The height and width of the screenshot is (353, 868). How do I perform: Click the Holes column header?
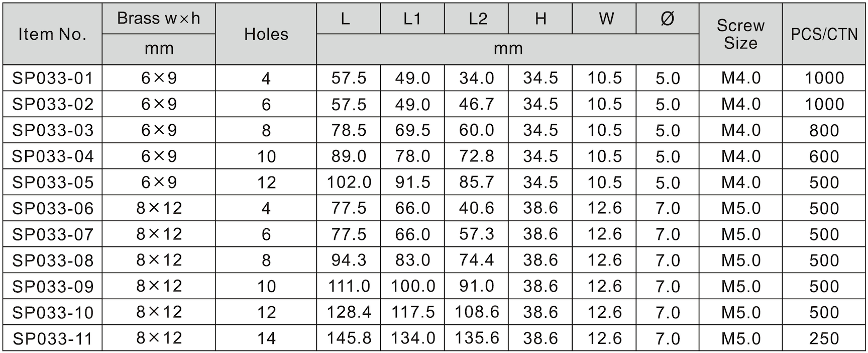point(266,34)
